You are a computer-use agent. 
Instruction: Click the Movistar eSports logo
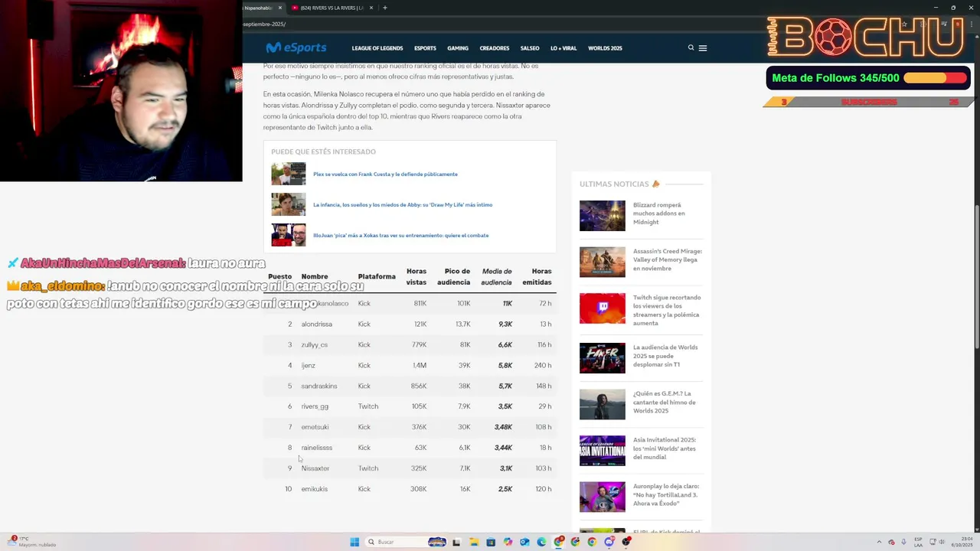[x=296, y=47]
